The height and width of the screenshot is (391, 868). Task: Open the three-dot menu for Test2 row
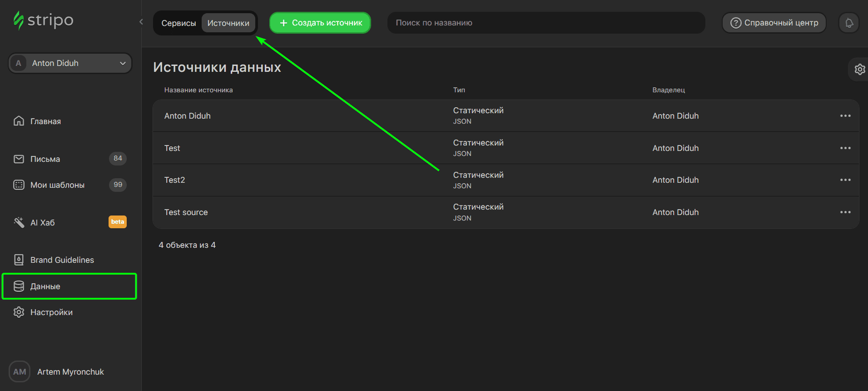(x=845, y=180)
